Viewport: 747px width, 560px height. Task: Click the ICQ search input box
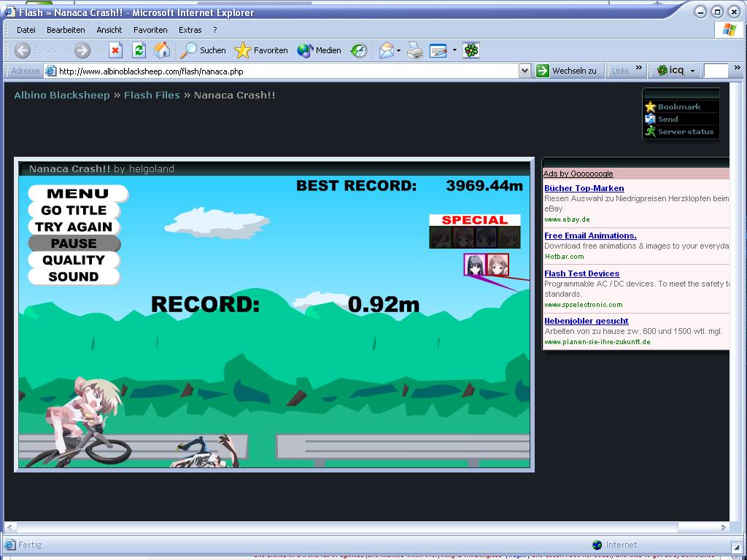(716, 71)
